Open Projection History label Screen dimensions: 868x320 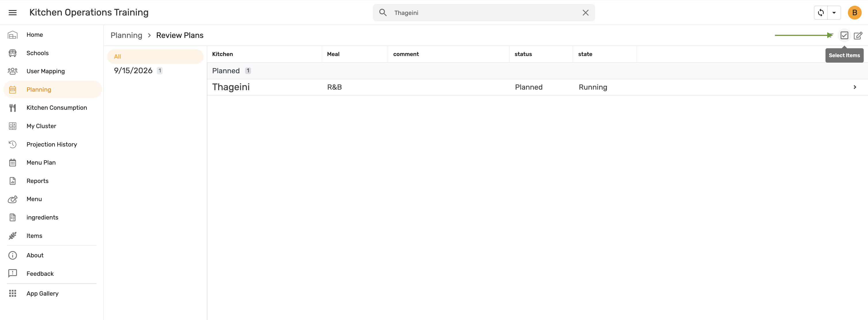tap(51, 144)
